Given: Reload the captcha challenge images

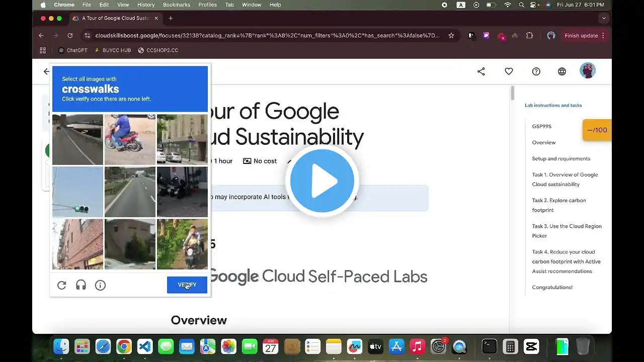Looking at the screenshot, I should pos(62,285).
